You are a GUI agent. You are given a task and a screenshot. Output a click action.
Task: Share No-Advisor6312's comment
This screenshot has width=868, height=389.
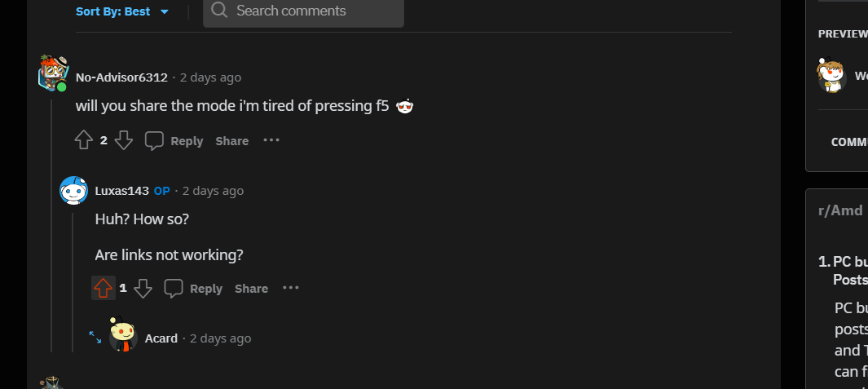click(x=232, y=141)
